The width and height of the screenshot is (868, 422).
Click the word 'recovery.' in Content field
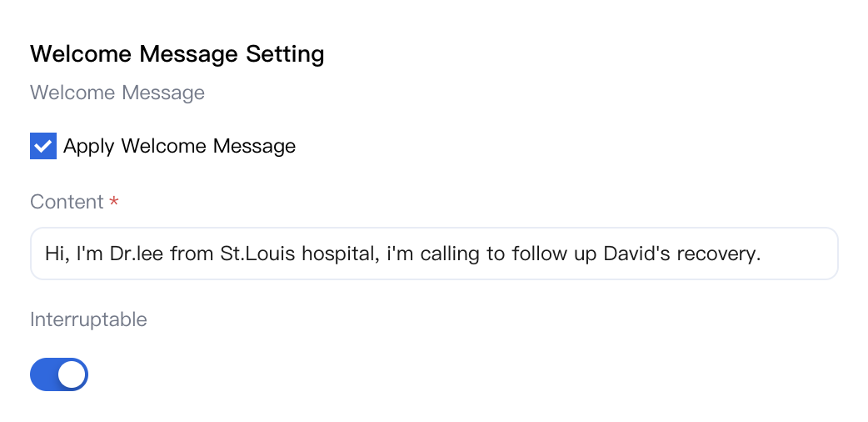(x=720, y=254)
